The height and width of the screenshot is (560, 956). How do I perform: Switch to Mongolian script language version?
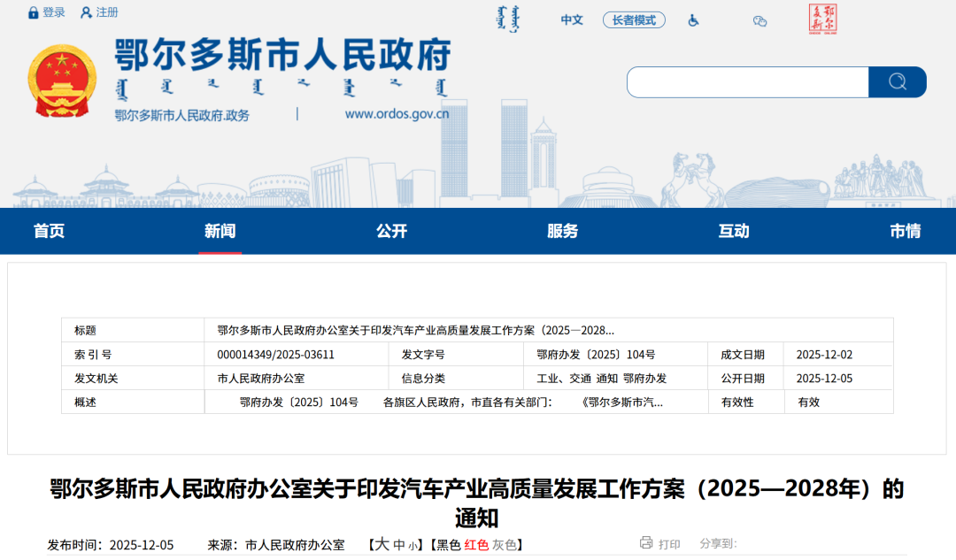click(x=504, y=19)
